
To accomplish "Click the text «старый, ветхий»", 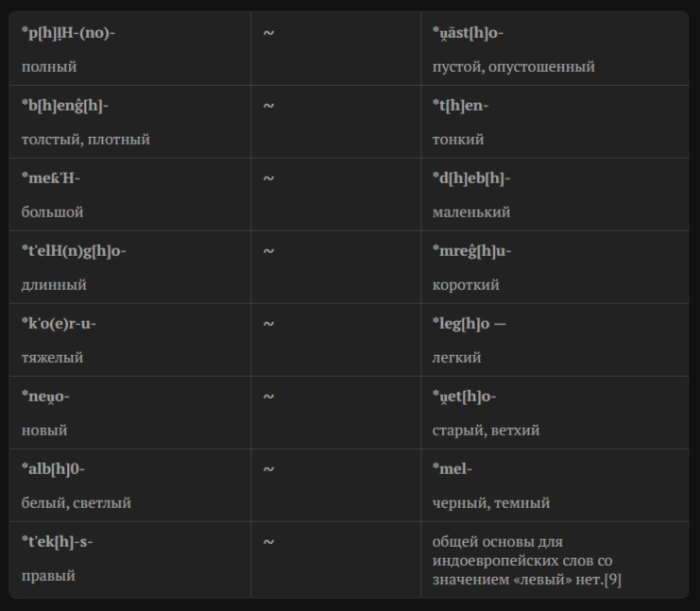I will click(x=486, y=431).
